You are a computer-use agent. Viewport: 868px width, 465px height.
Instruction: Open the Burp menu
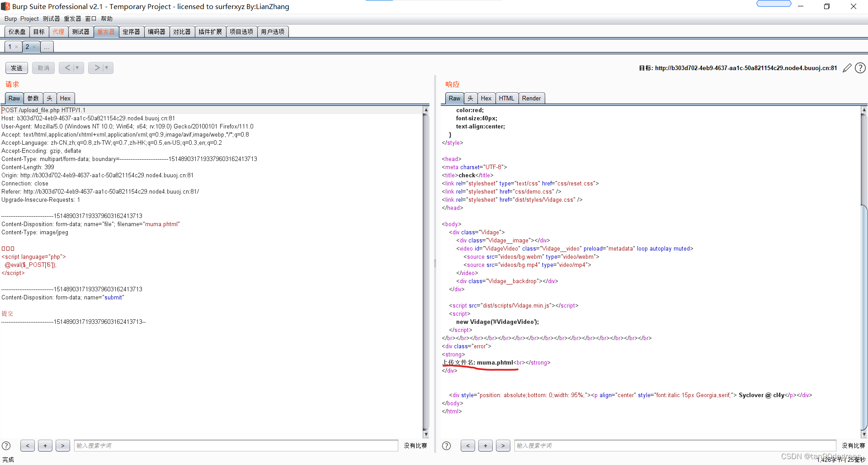[10, 19]
